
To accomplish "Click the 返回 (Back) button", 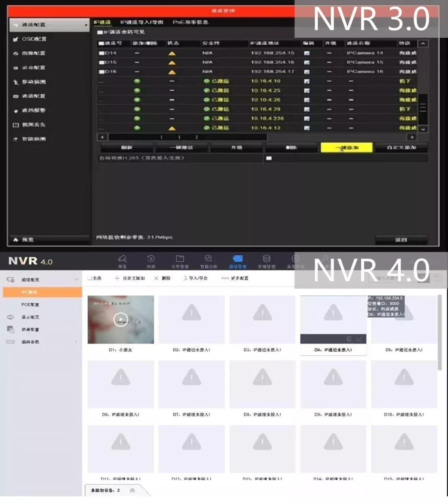I will (401, 240).
